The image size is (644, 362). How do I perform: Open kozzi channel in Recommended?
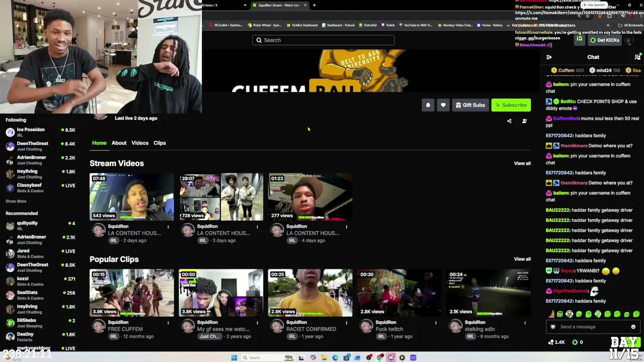click(40, 281)
